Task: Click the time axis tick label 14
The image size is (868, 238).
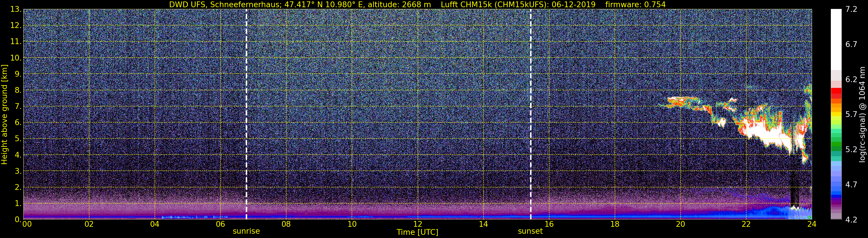Action: click(x=483, y=224)
